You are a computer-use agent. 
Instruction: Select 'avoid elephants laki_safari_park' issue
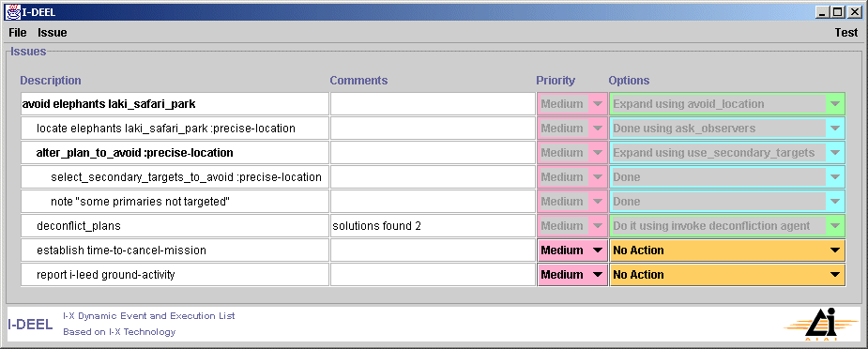tap(175, 104)
